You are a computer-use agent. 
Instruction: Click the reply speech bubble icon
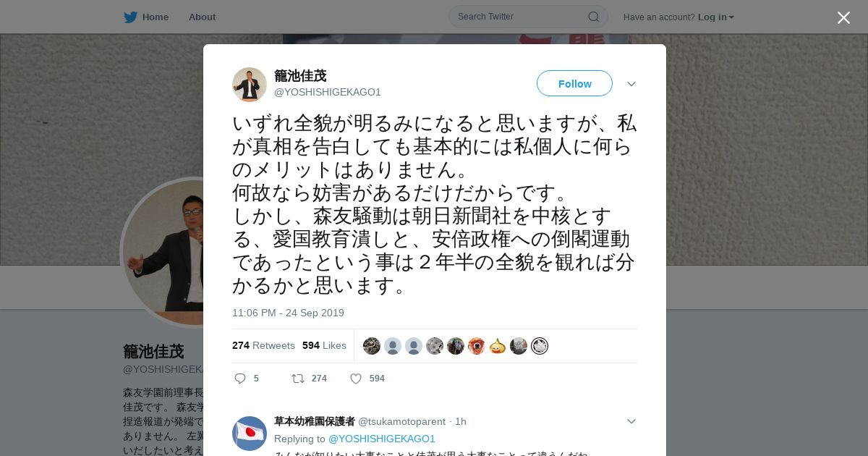point(240,379)
